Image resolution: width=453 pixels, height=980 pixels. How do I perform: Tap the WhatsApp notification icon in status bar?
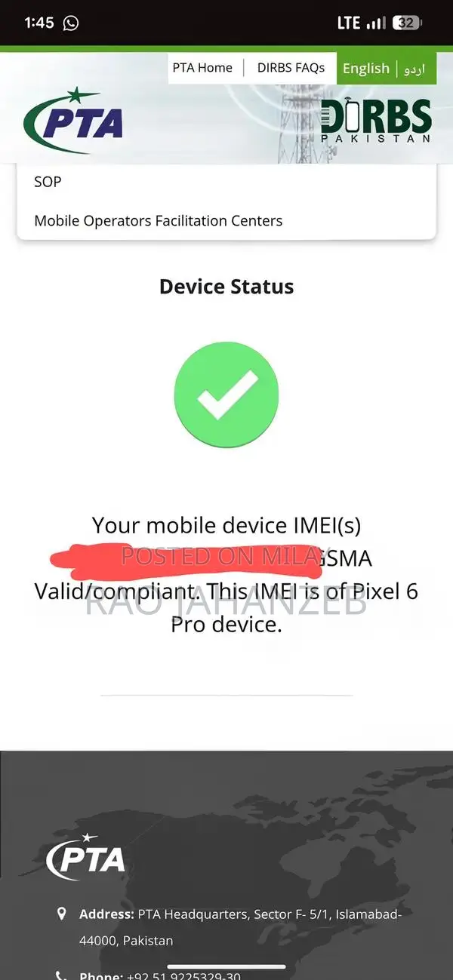pyautogui.click(x=71, y=23)
